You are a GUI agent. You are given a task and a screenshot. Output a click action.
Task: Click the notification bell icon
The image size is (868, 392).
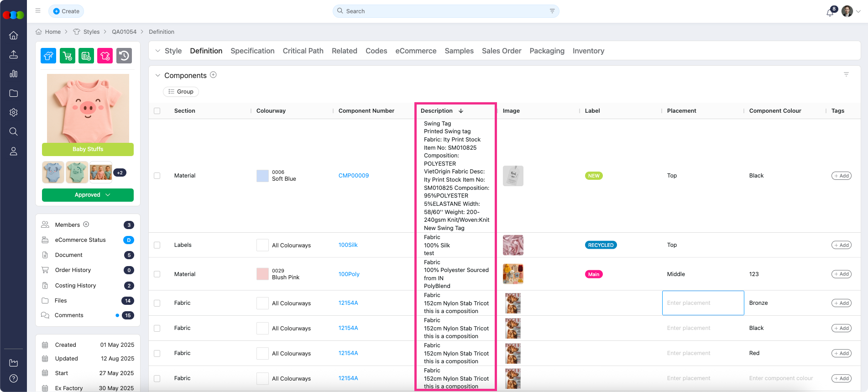click(830, 12)
